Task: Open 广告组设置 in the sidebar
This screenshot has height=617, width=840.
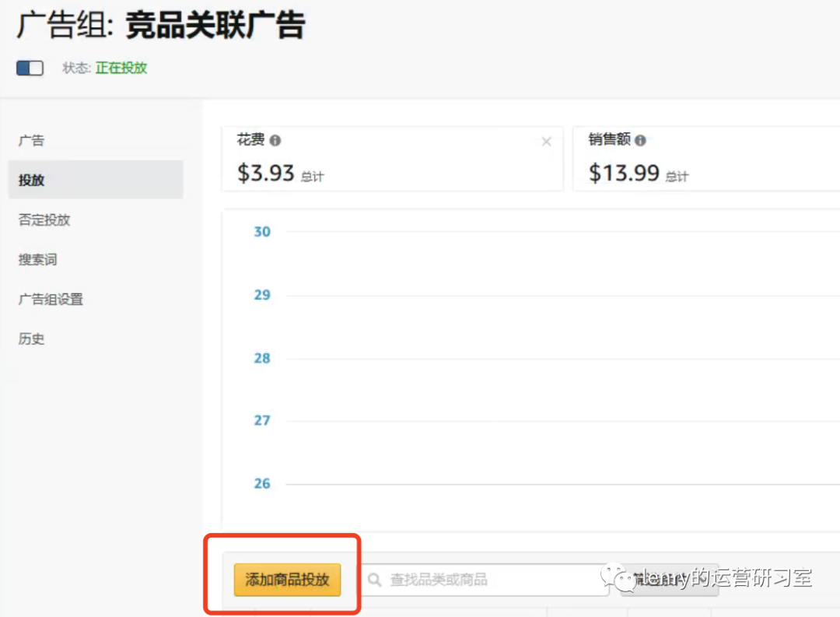Action: [x=51, y=299]
